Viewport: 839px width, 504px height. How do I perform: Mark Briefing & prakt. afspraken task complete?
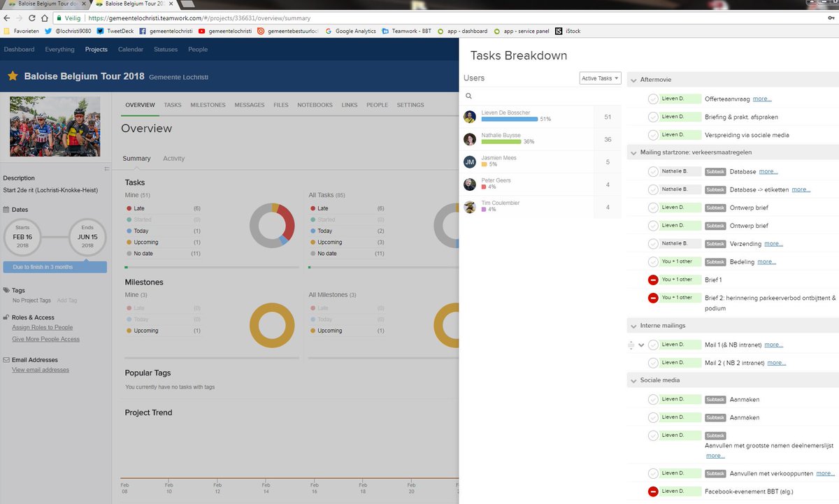point(653,117)
